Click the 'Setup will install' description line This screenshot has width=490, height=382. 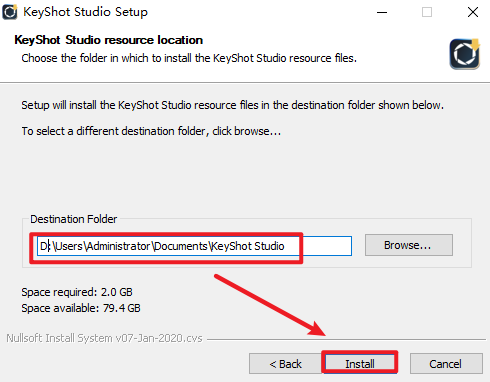tap(232, 105)
